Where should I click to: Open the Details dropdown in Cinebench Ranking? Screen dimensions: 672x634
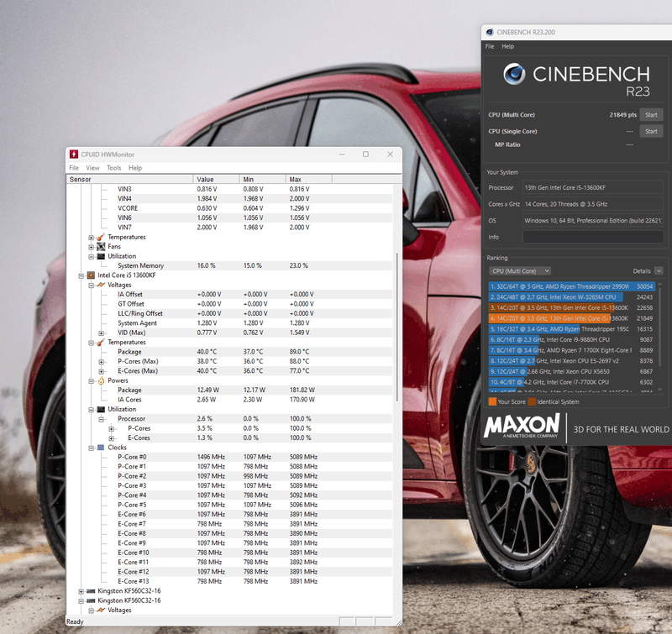click(x=659, y=270)
